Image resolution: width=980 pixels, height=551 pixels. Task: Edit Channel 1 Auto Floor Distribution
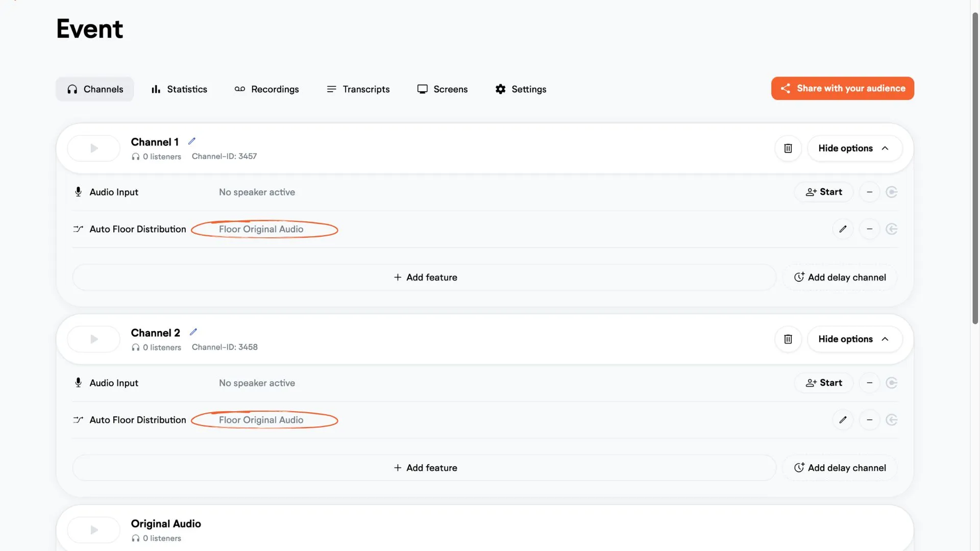click(843, 229)
